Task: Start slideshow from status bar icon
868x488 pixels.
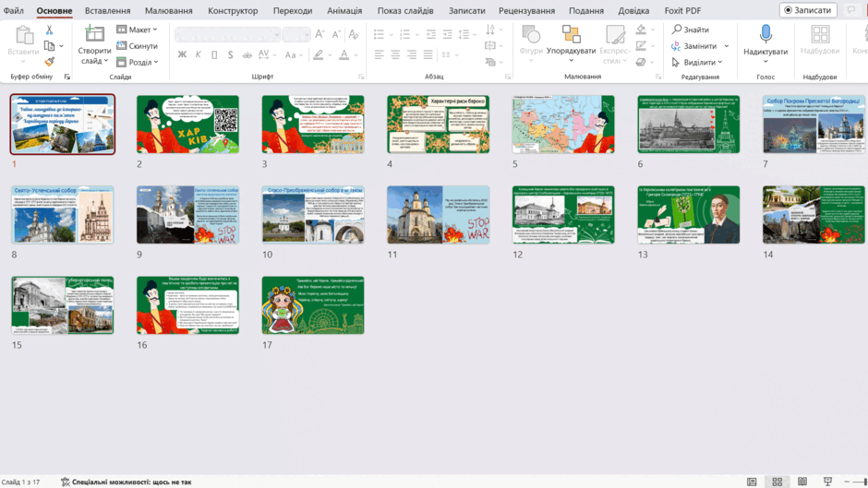Action: pyautogui.click(x=827, y=482)
